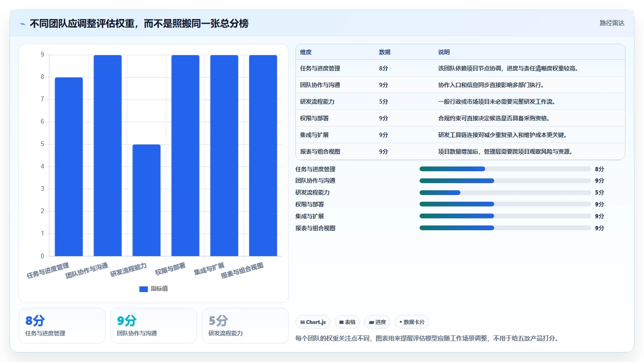
Task: Click the 维度 column header
Action: [306, 52]
